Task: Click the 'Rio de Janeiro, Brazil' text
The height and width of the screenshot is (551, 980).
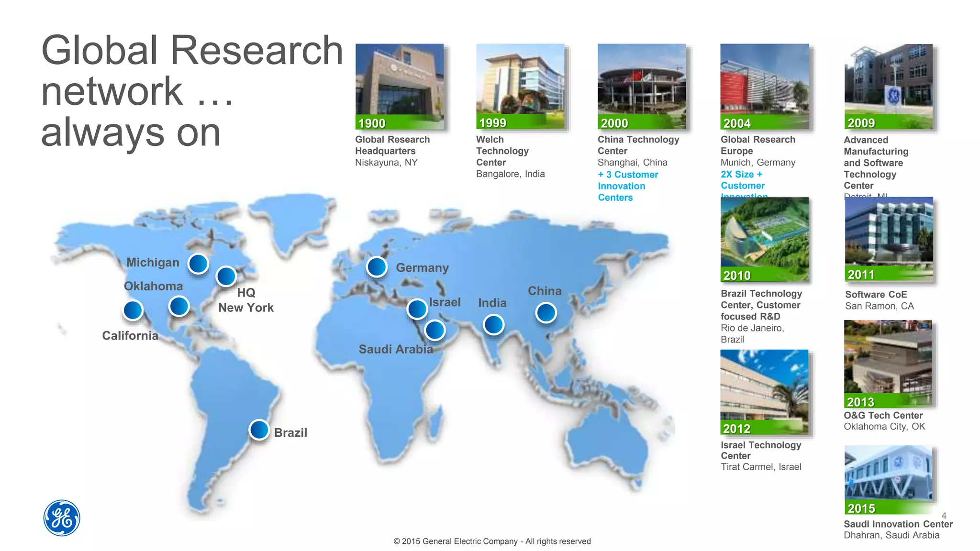Action: pyautogui.click(x=752, y=334)
